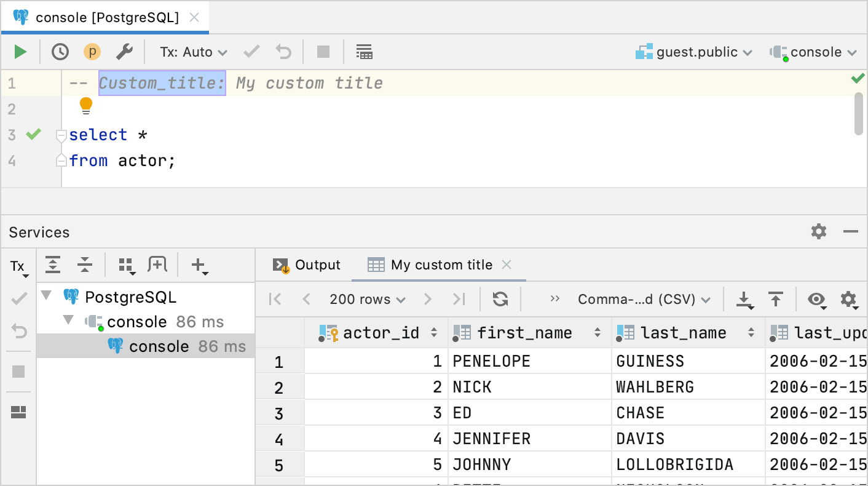Open data view settings gear in results grid
868x486 pixels.
tap(849, 299)
